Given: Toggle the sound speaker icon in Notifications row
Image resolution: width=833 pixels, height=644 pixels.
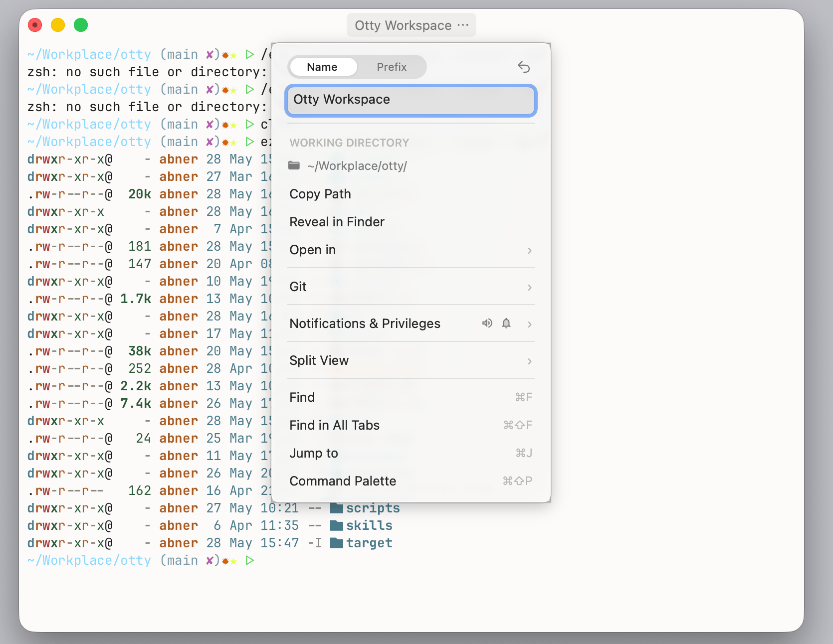Looking at the screenshot, I should point(487,323).
